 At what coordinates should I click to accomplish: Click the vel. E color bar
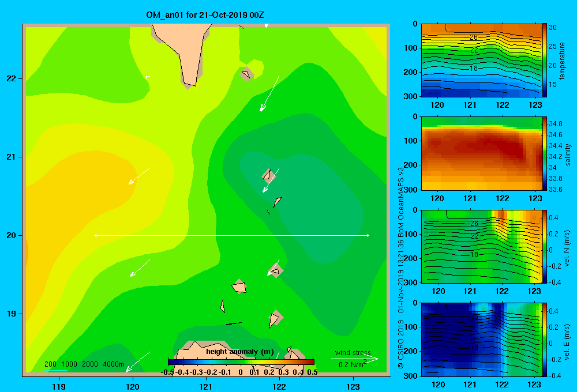point(545,340)
